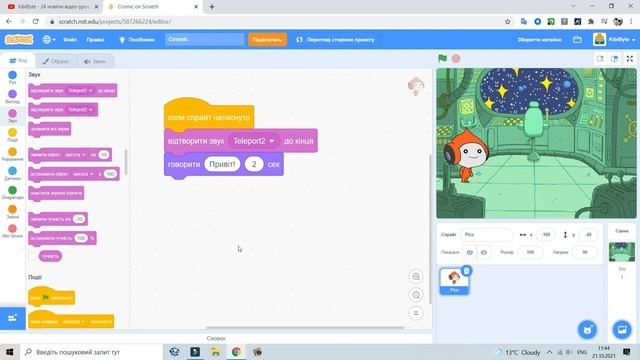Select the green Оператори category

(13, 192)
